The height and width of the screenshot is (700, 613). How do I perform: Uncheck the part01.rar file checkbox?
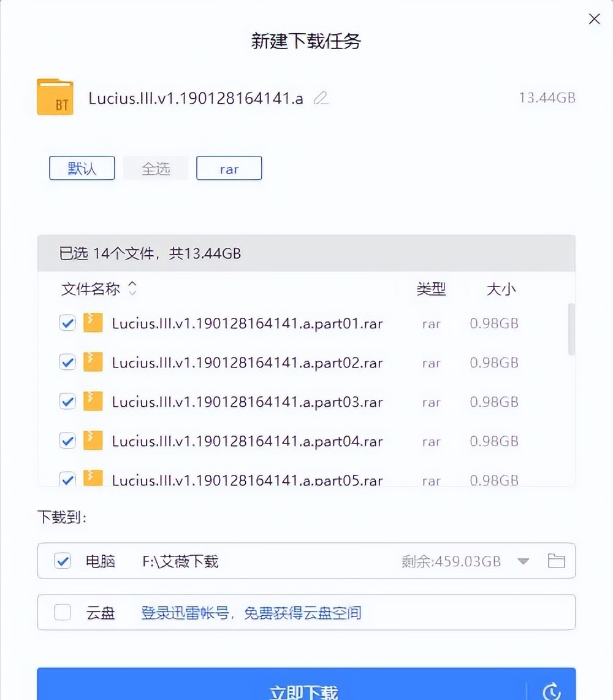67,323
